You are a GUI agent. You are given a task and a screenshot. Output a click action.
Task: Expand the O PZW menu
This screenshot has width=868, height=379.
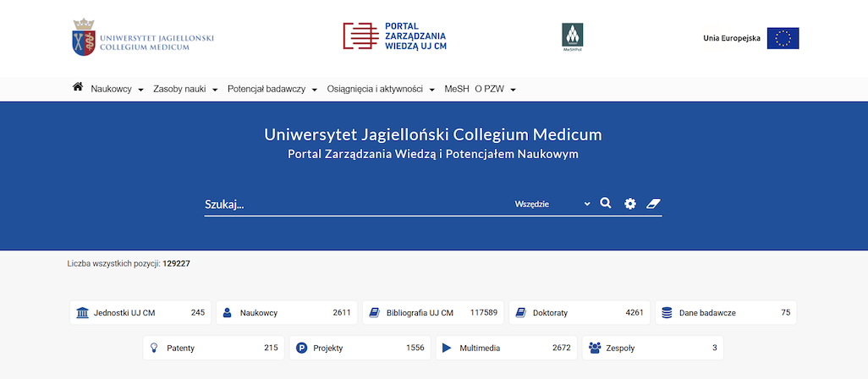[496, 89]
